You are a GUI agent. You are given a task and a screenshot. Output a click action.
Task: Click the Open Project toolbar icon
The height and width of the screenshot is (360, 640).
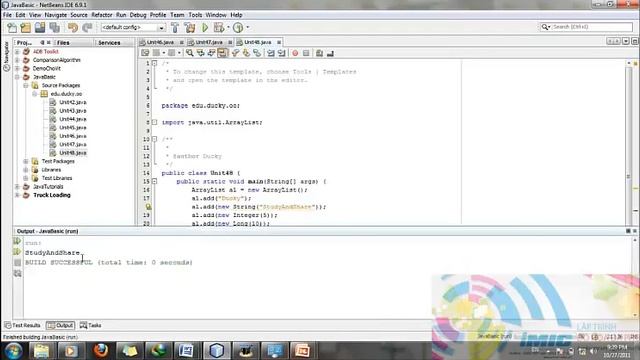point(40,27)
